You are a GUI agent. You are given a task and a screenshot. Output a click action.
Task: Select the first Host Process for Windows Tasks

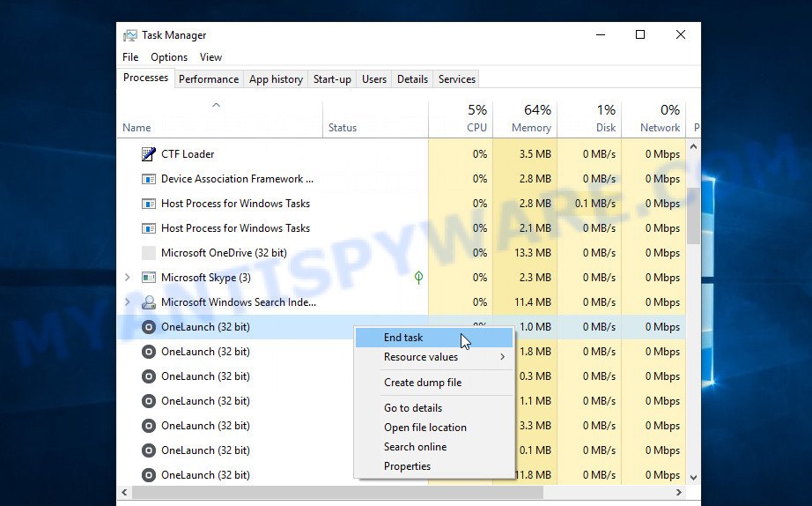pos(402,204)
